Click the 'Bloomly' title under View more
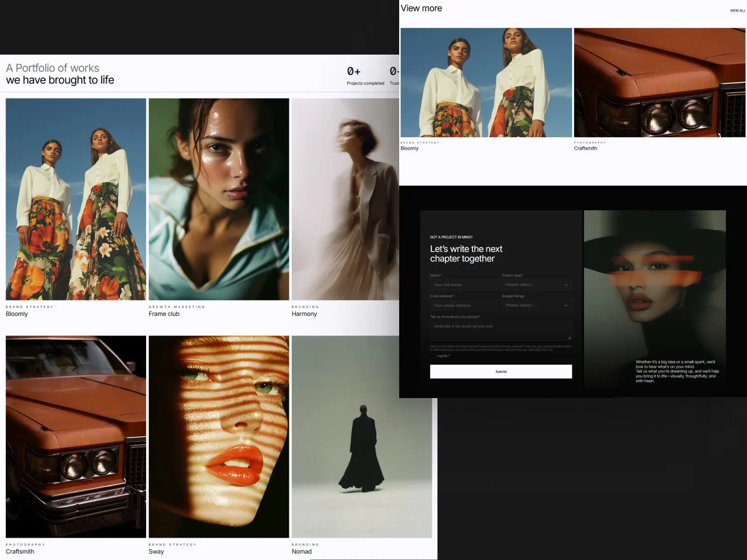 click(409, 148)
